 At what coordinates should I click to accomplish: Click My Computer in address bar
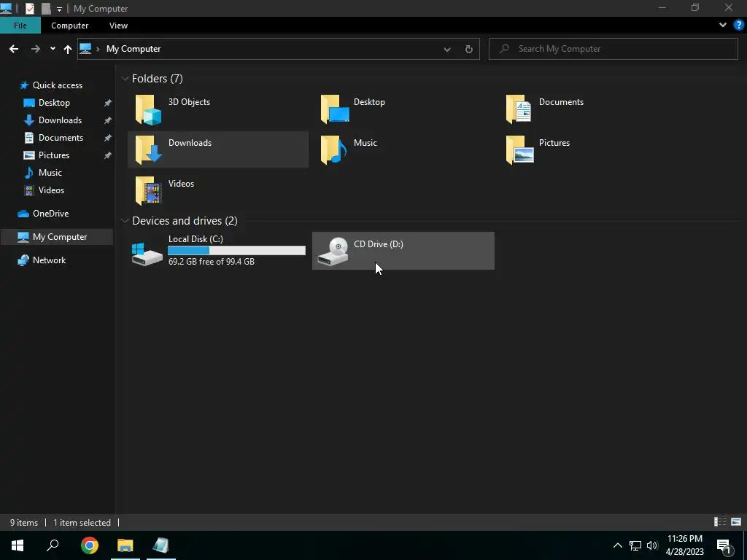[x=133, y=49]
